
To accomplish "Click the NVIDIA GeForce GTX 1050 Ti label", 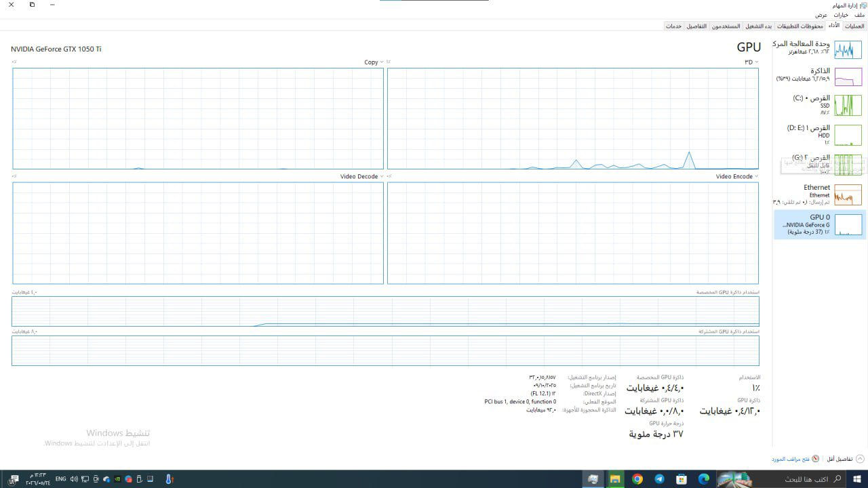I will [56, 49].
